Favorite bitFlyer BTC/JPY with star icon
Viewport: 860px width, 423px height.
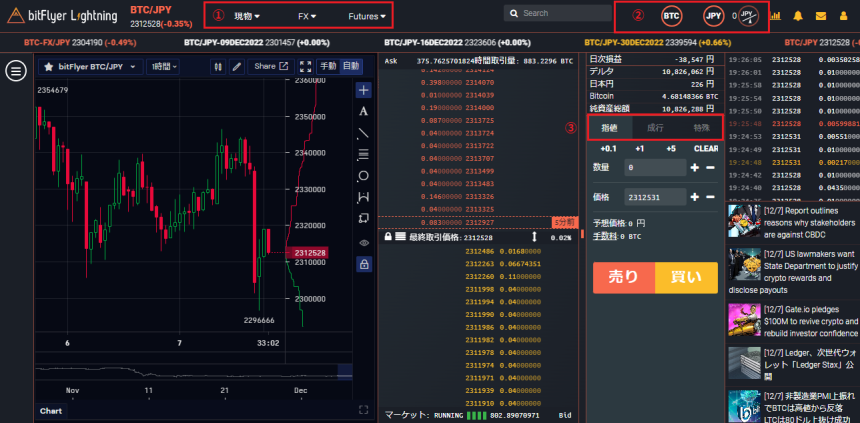[x=48, y=66]
